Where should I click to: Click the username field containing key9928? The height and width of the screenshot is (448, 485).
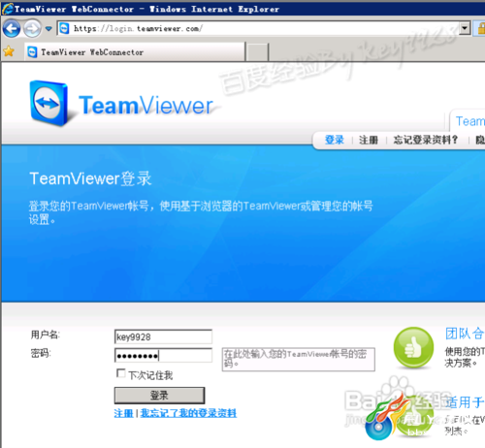(163, 336)
